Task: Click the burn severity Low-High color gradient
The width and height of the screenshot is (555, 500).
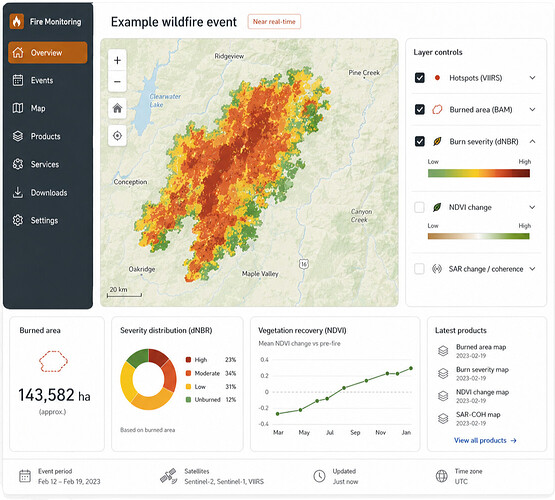Action: pyautogui.click(x=479, y=173)
